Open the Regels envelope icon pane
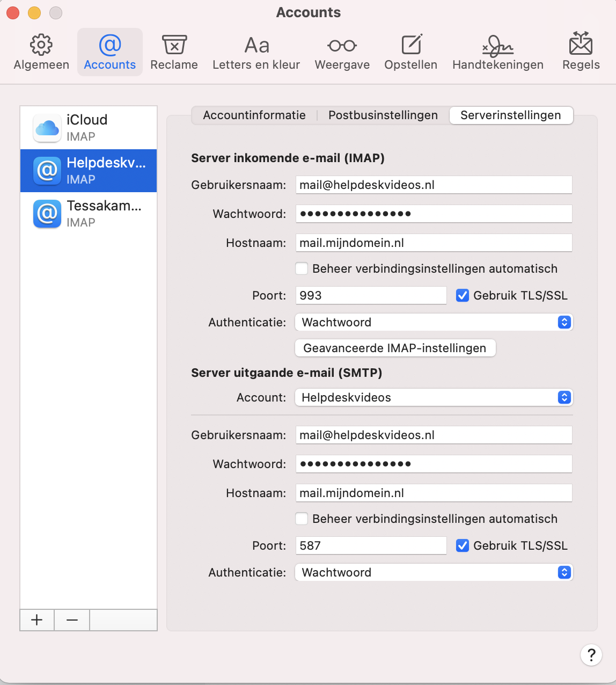 coord(581,53)
